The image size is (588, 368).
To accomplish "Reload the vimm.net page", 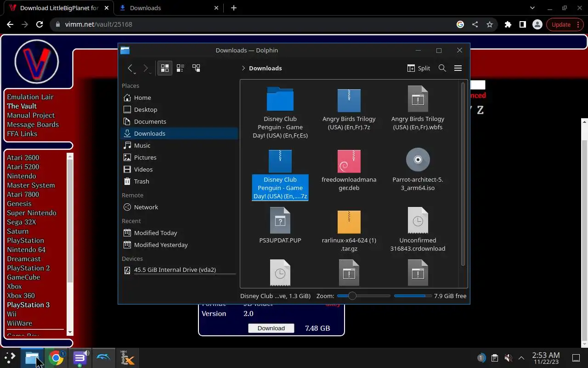I will [x=40, y=24].
